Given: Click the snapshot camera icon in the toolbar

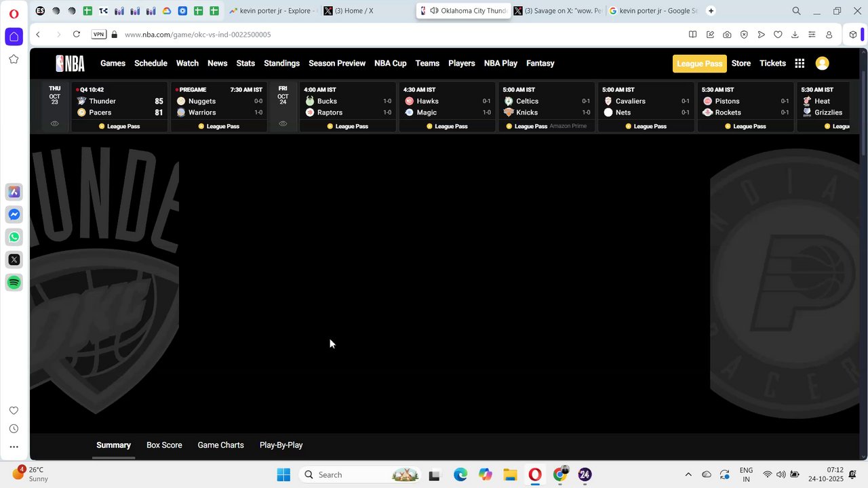Looking at the screenshot, I should point(727,35).
